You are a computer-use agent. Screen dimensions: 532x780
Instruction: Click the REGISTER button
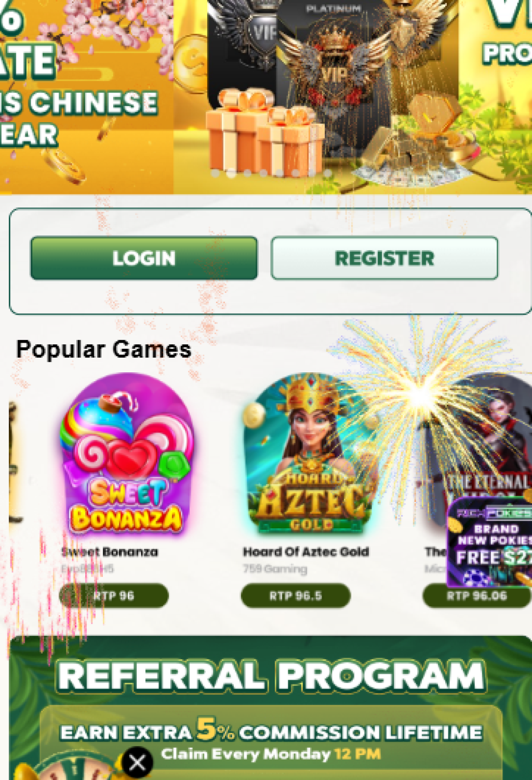(x=384, y=258)
